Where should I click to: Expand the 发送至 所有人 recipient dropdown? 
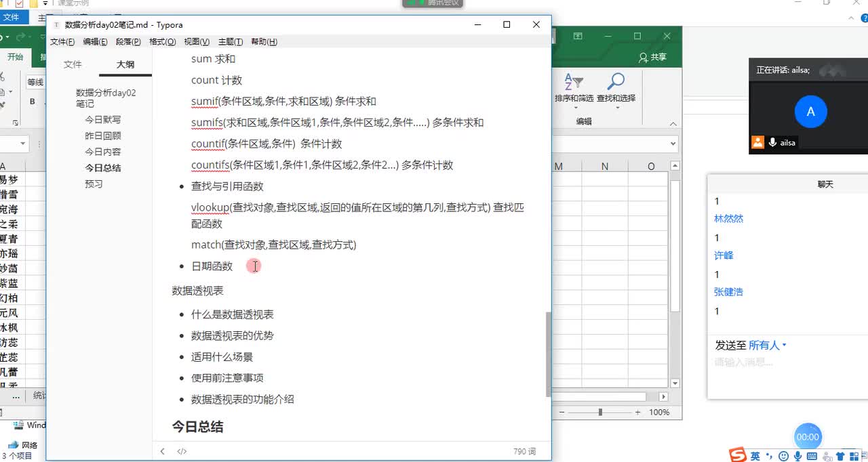(768, 345)
